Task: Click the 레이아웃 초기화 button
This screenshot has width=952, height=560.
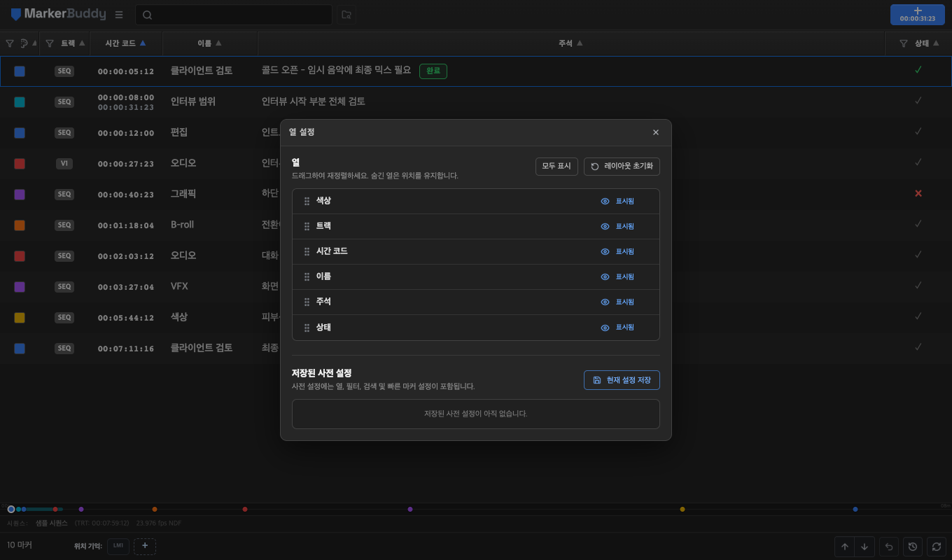Action: click(x=622, y=167)
